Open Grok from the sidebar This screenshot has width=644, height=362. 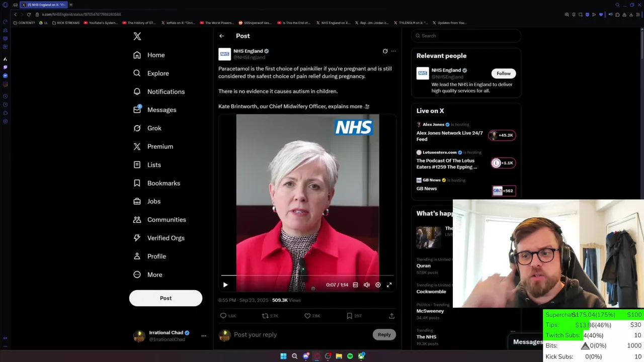pos(147,128)
